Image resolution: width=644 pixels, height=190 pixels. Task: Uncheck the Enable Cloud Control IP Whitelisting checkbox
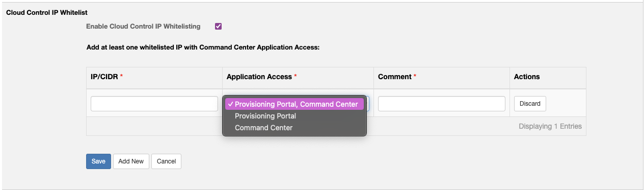tap(219, 26)
